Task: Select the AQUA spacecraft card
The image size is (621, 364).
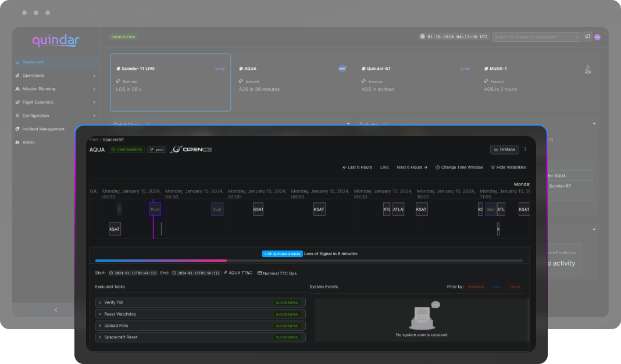Action: point(293,83)
